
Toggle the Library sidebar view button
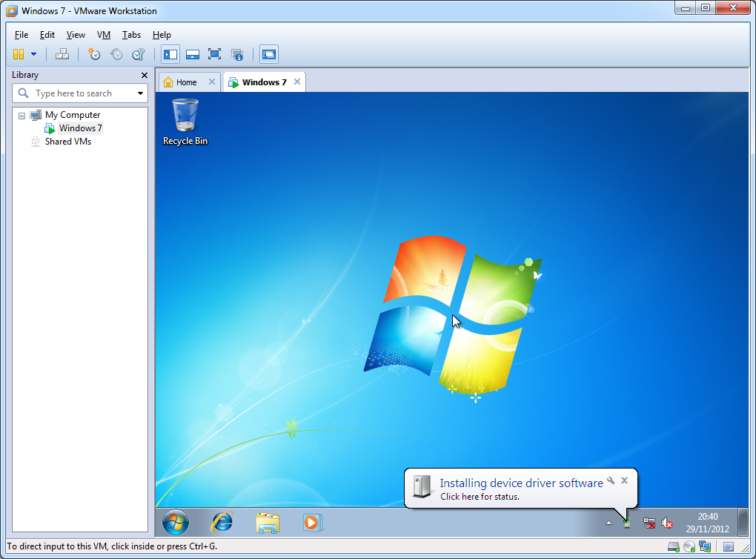click(x=170, y=54)
